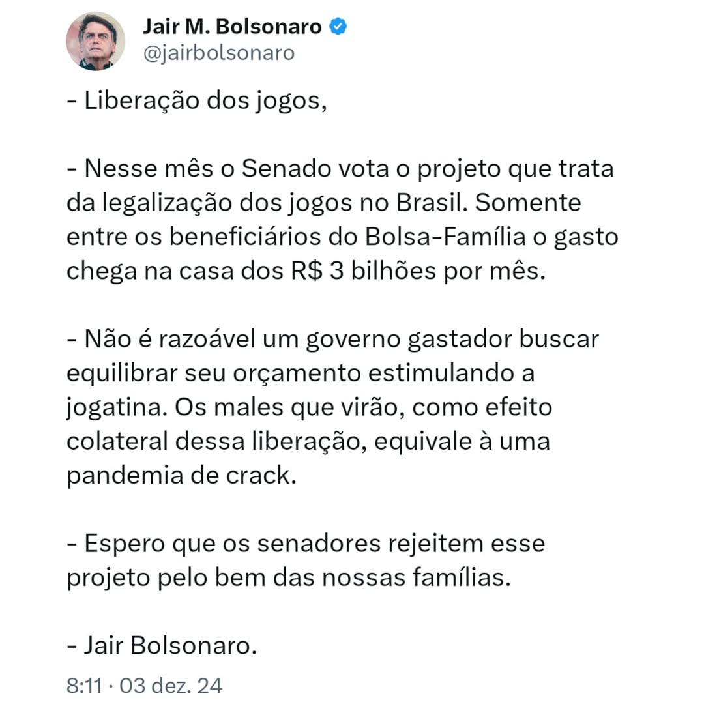Click the 'R$ 3 bilhões' amount
This screenshot has height=728, width=704.
click(364, 270)
